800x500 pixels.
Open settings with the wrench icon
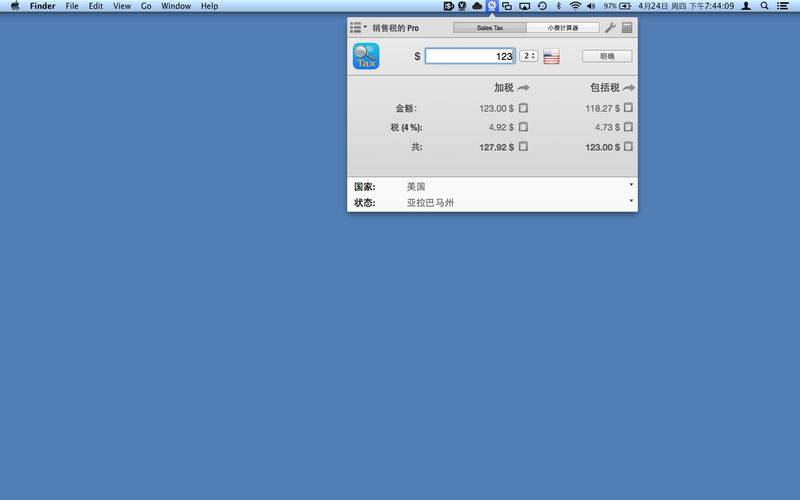(610, 28)
